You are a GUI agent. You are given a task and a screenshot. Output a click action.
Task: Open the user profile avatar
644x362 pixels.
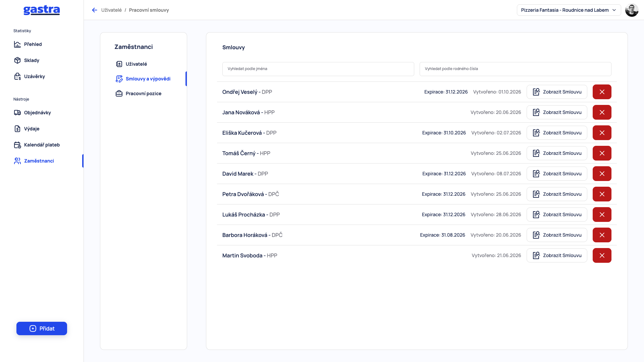(x=632, y=10)
